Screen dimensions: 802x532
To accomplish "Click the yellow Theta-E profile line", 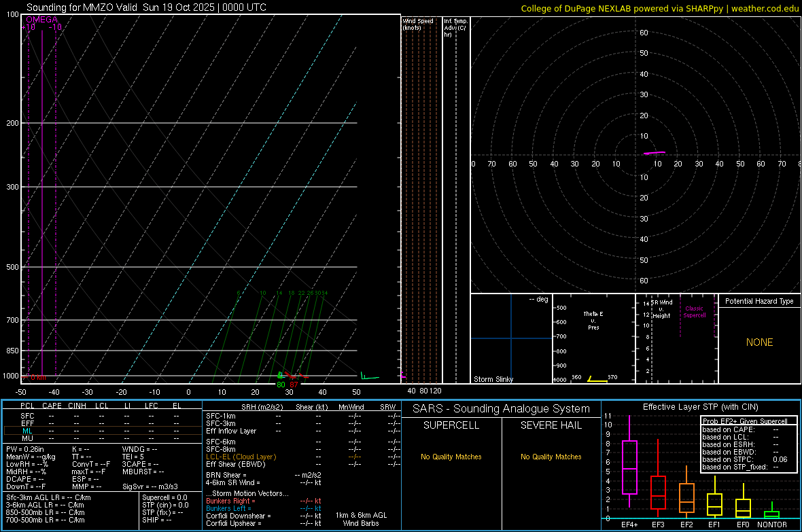I will click(597, 380).
